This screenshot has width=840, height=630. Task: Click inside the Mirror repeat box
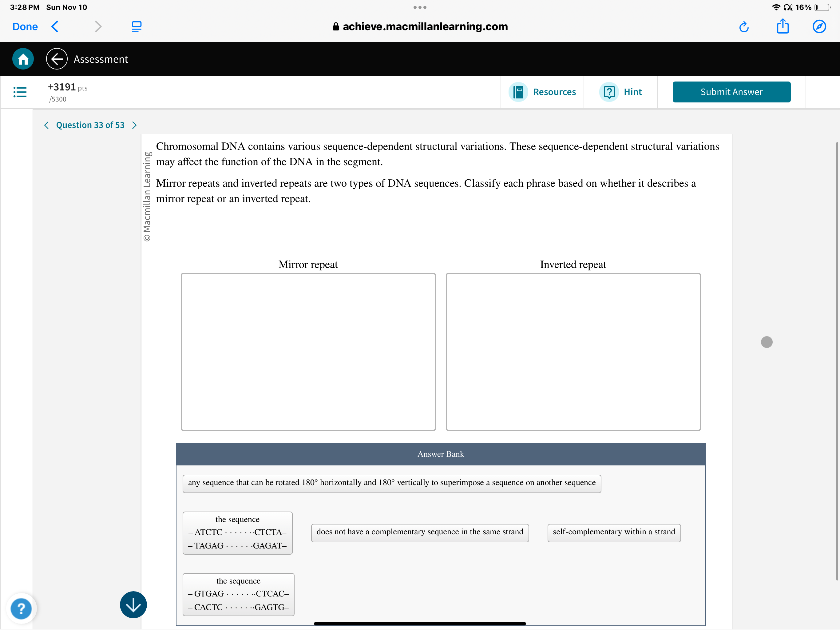(308, 352)
